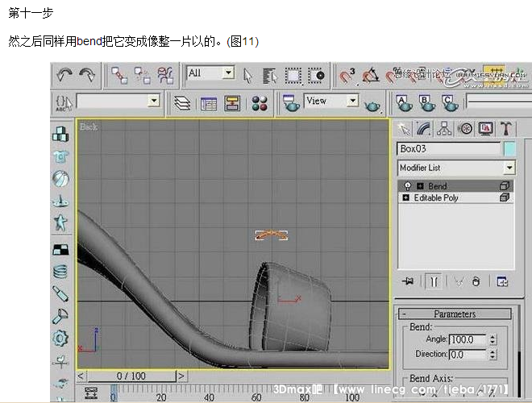Collapse the Parameters rollout
Screen dimensions: 532x403
point(455,314)
